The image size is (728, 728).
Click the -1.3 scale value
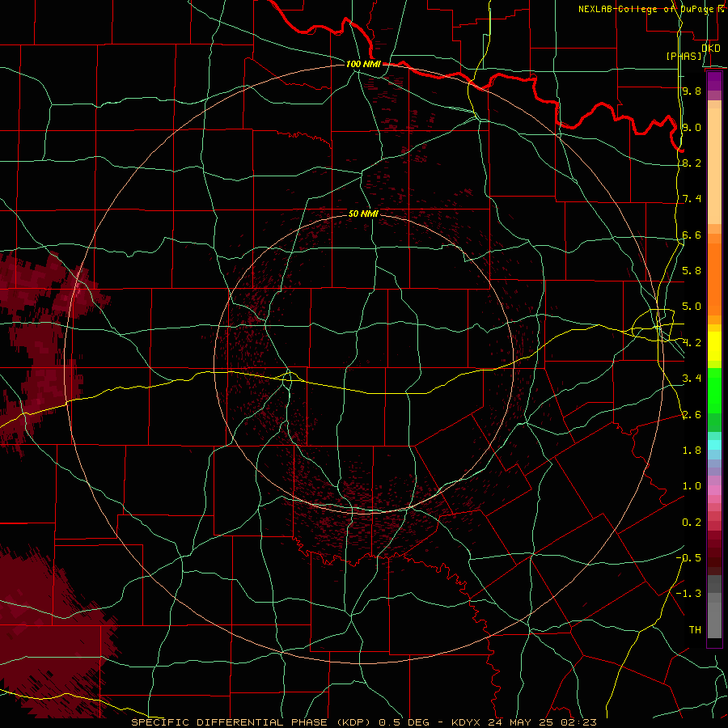(x=688, y=594)
